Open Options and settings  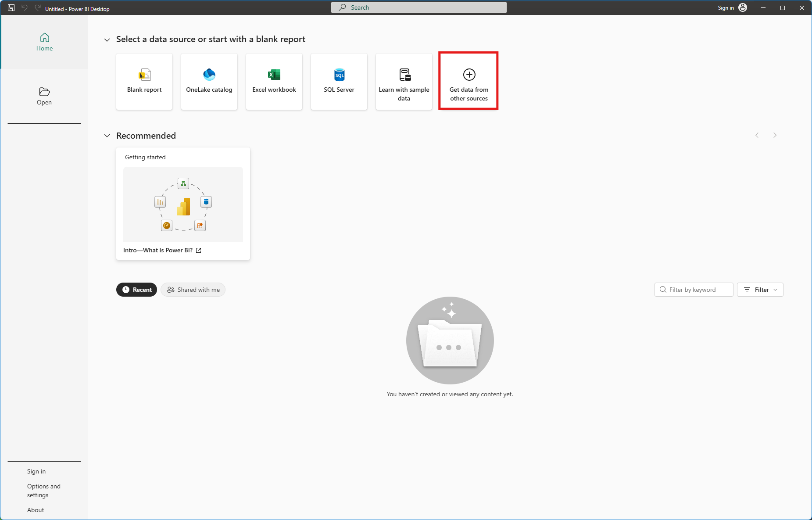[44, 491]
